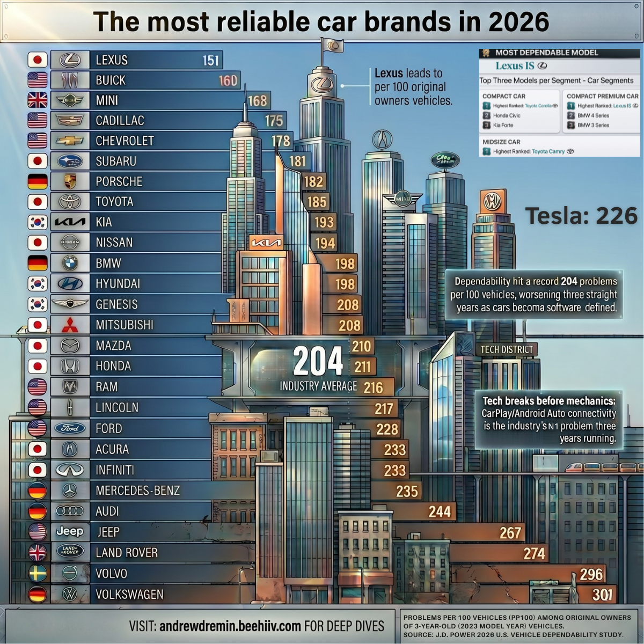The image size is (644, 644).
Task: Click the Nissan logo
Action: tap(70, 243)
